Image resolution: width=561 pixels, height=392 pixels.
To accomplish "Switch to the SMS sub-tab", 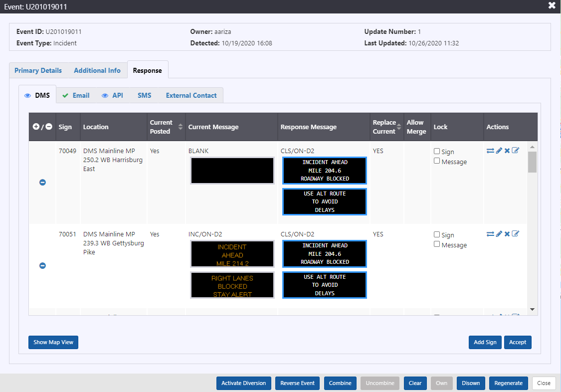I will tap(145, 95).
